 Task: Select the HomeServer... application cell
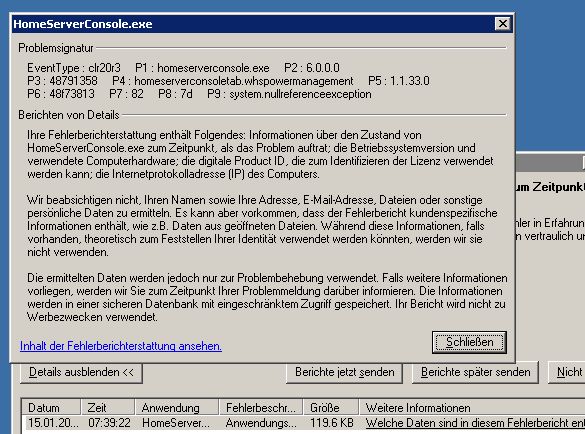176,423
